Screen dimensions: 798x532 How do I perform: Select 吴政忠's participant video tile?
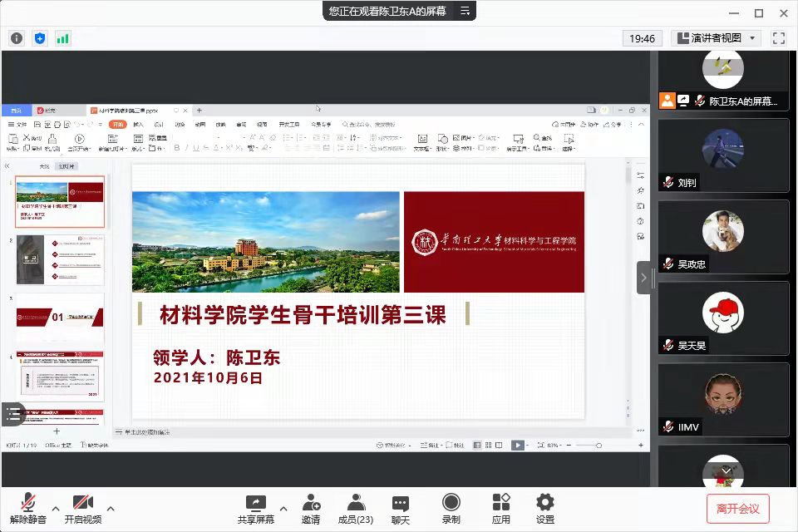[x=723, y=237]
